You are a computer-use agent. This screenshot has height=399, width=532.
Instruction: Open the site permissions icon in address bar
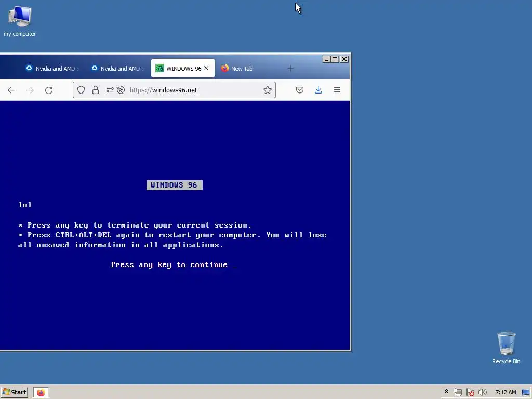click(x=110, y=90)
